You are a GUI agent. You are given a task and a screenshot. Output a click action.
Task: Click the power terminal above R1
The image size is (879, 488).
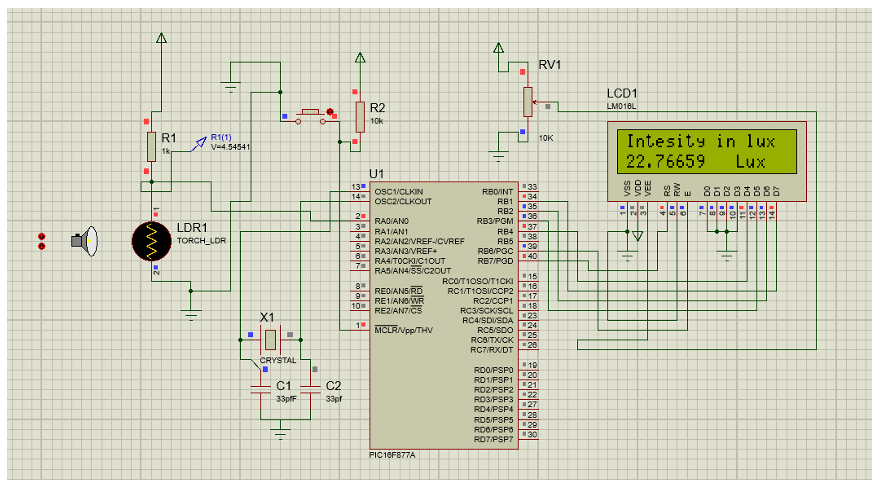[161, 38]
